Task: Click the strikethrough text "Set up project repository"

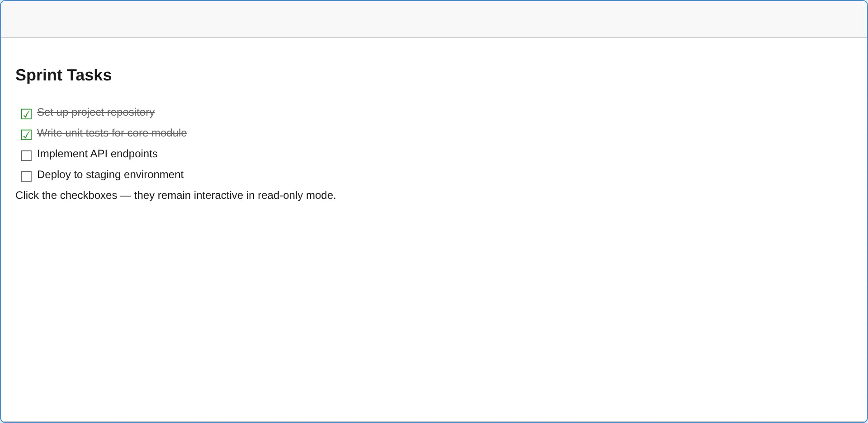Action: point(96,112)
